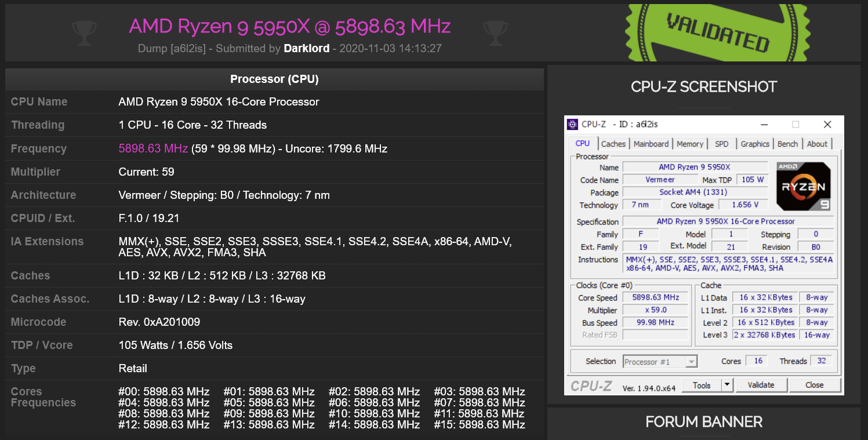Click the Type 'Retail' value
Viewport: 868px width, 440px height.
pos(133,368)
